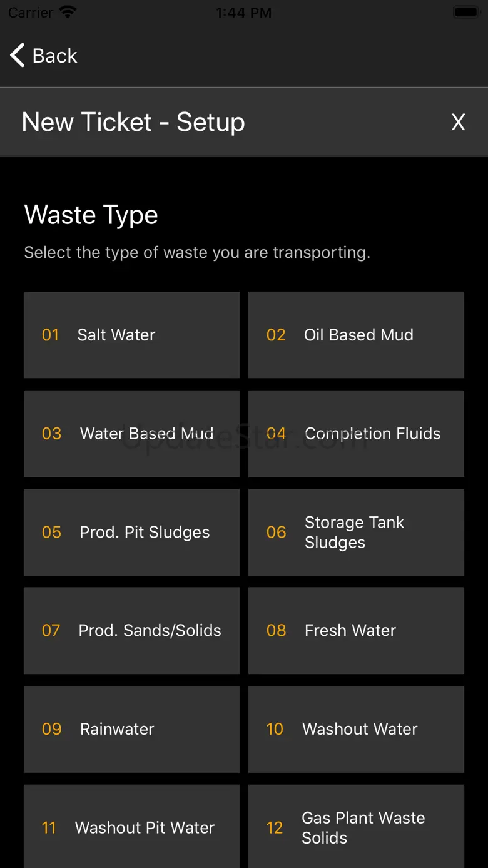Click the New Ticket - Setup title

coord(133,122)
